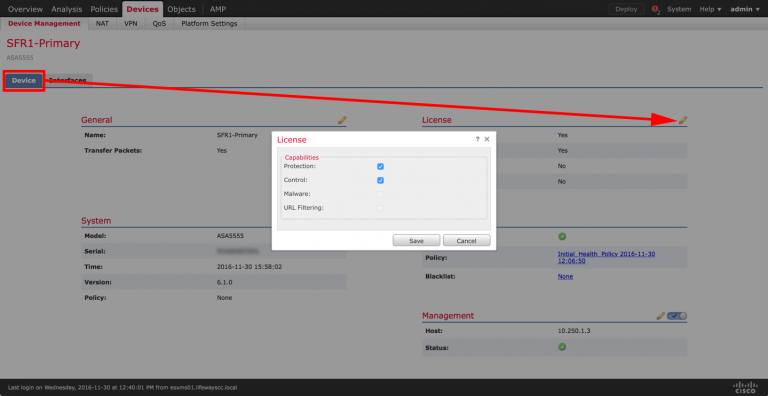Open the System menu

point(679,9)
